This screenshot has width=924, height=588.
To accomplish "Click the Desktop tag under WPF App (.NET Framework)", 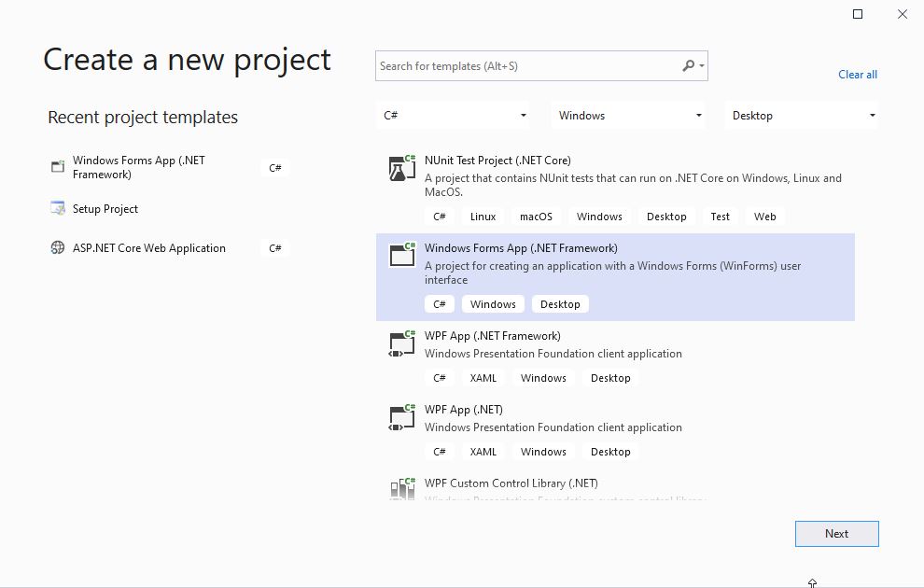I will 609,378.
